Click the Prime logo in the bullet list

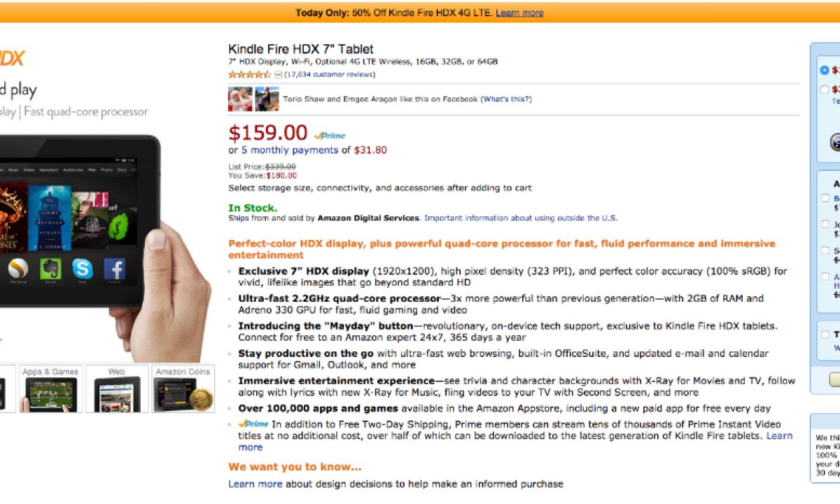[x=253, y=423]
